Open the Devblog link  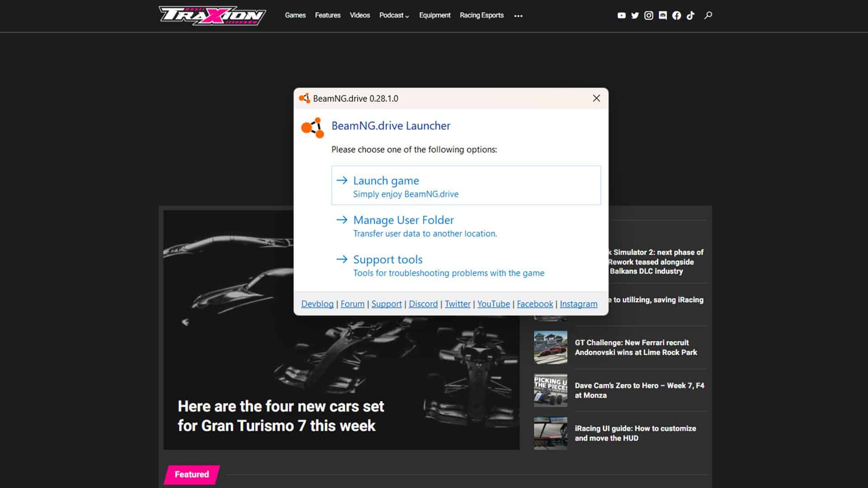(x=317, y=304)
